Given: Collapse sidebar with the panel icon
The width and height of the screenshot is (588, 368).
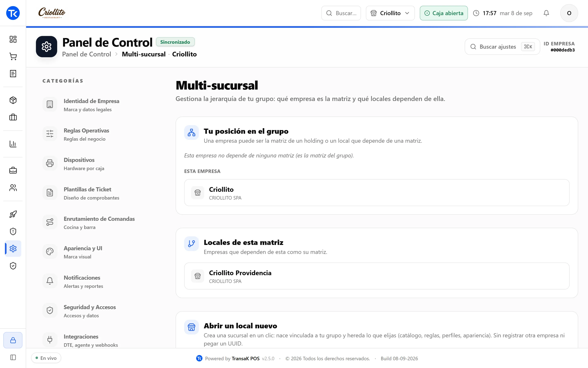Looking at the screenshot, I should click(x=13, y=357).
